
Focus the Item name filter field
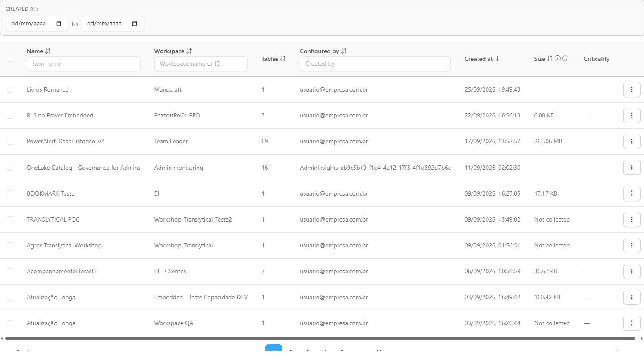pos(84,63)
